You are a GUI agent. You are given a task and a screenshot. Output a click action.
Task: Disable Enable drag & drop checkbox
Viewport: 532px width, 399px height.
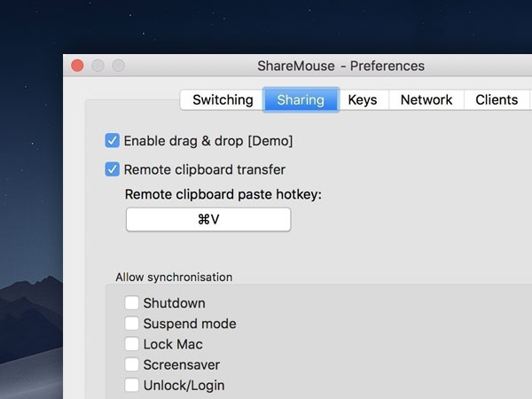[x=113, y=140]
